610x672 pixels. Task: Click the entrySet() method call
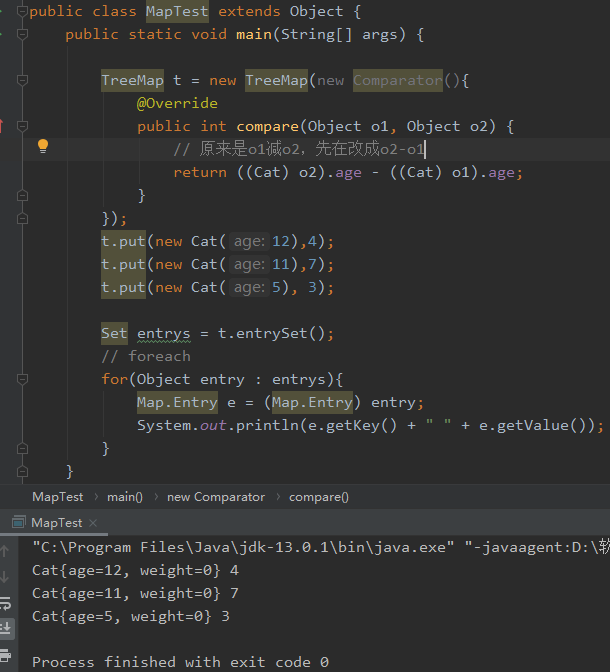[280, 333]
